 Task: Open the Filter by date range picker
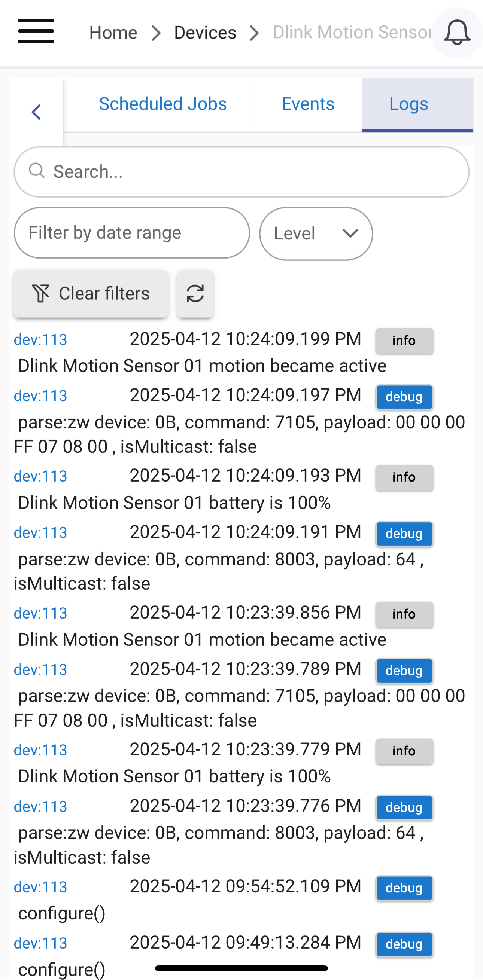132,232
